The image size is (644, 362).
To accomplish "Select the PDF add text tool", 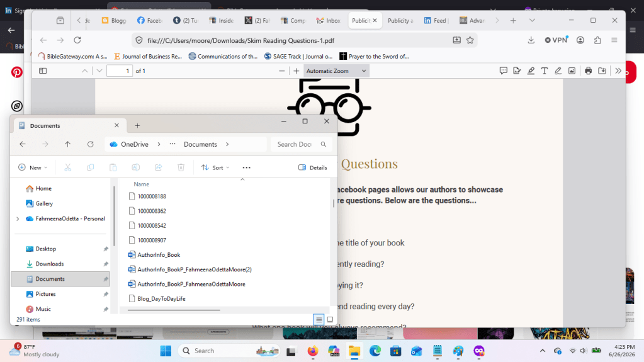I will (544, 71).
